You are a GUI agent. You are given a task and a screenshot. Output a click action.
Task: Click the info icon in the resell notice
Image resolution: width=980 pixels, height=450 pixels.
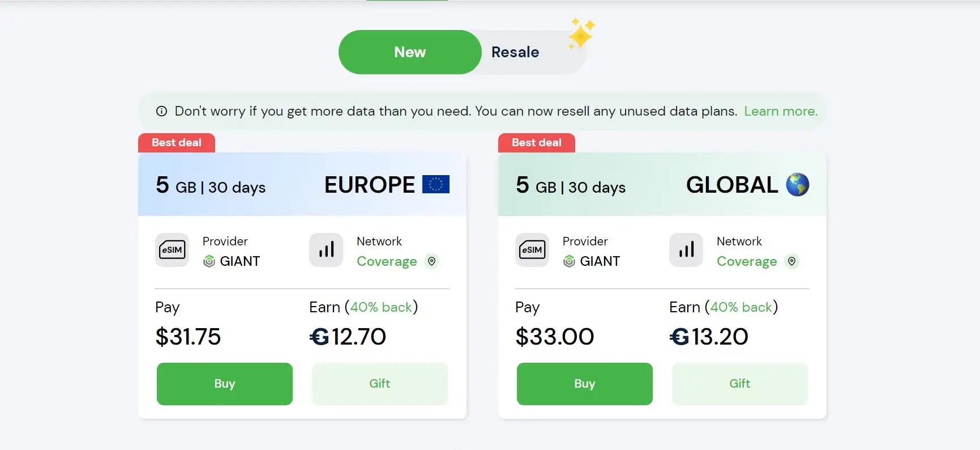click(161, 111)
